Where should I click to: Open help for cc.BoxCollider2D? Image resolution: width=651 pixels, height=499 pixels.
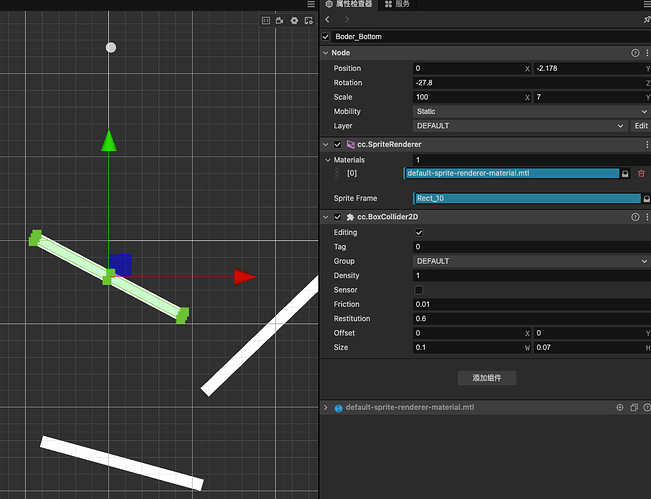coord(635,217)
